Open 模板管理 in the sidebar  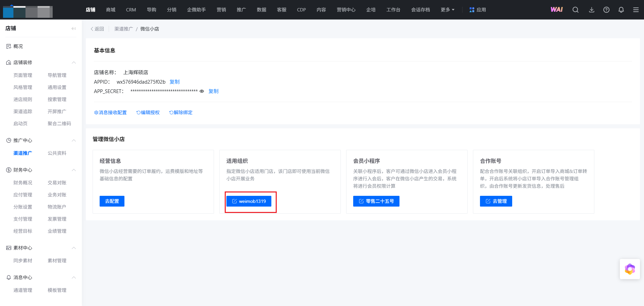[x=57, y=290]
